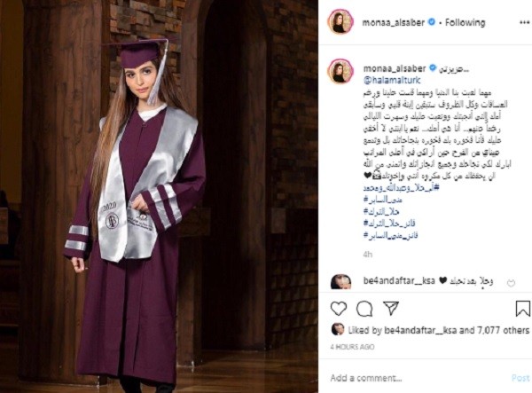Screen dimensions: 532x393
Task: Share post via paper plane icon
Action: tap(391, 308)
